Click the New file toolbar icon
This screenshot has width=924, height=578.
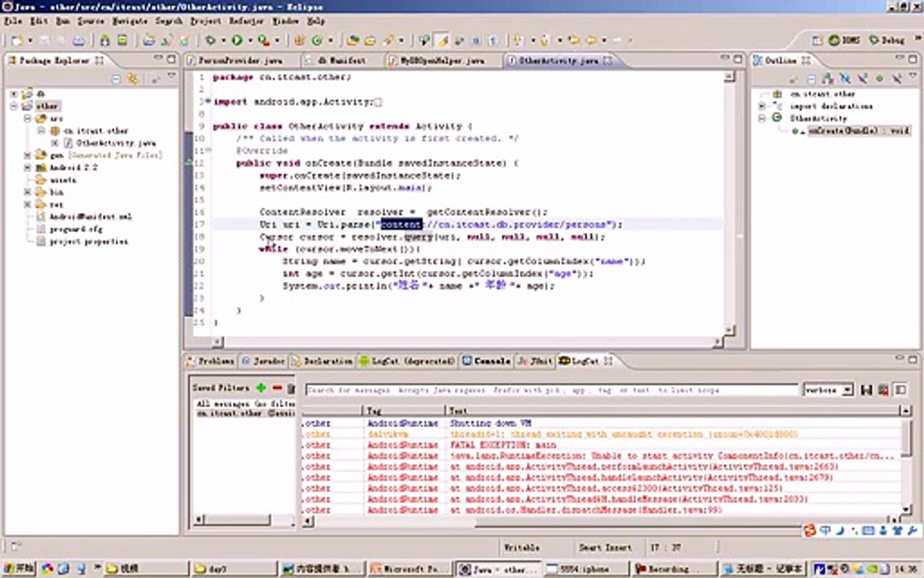[x=17, y=40]
